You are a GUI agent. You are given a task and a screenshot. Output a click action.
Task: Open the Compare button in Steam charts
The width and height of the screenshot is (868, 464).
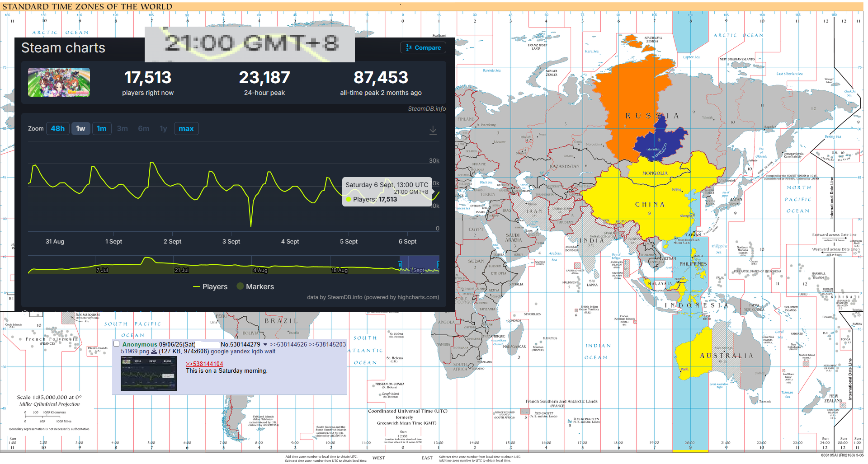[x=423, y=47]
